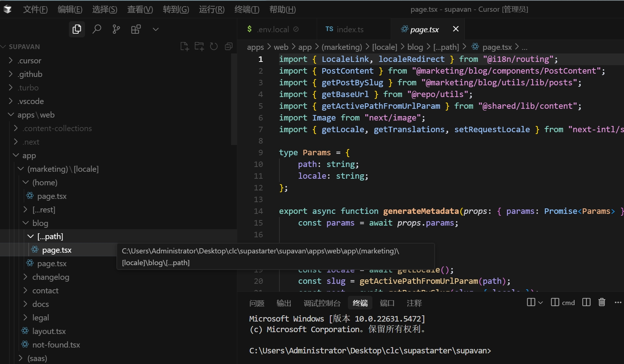Switch to the 问题 panel tab
This screenshot has width=624, height=364.
click(257, 303)
